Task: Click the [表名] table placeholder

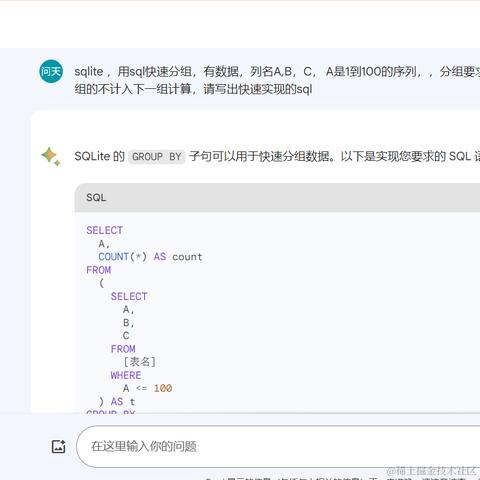Action: tap(139, 362)
